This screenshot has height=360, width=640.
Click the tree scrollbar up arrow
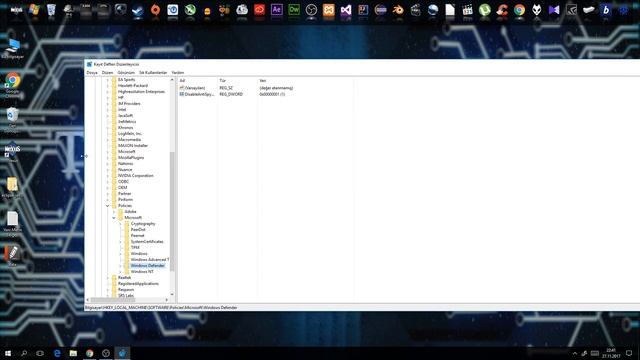172,80
